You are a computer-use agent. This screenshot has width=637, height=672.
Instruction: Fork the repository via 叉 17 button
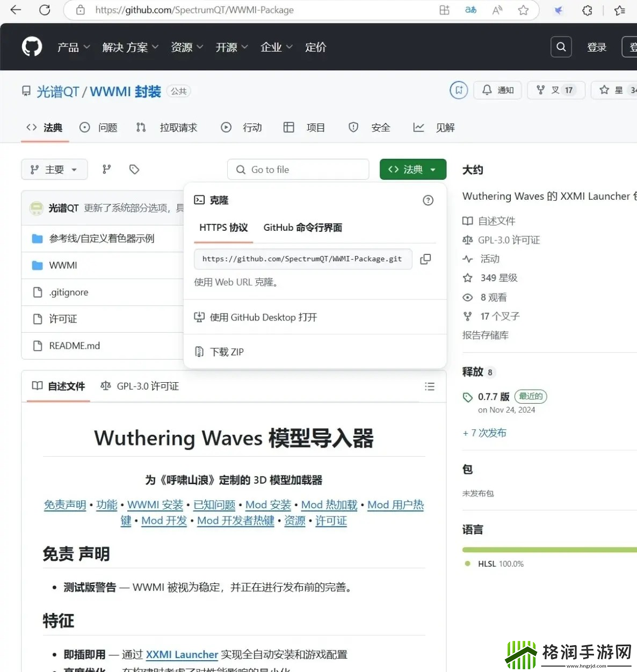(x=556, y=90)
